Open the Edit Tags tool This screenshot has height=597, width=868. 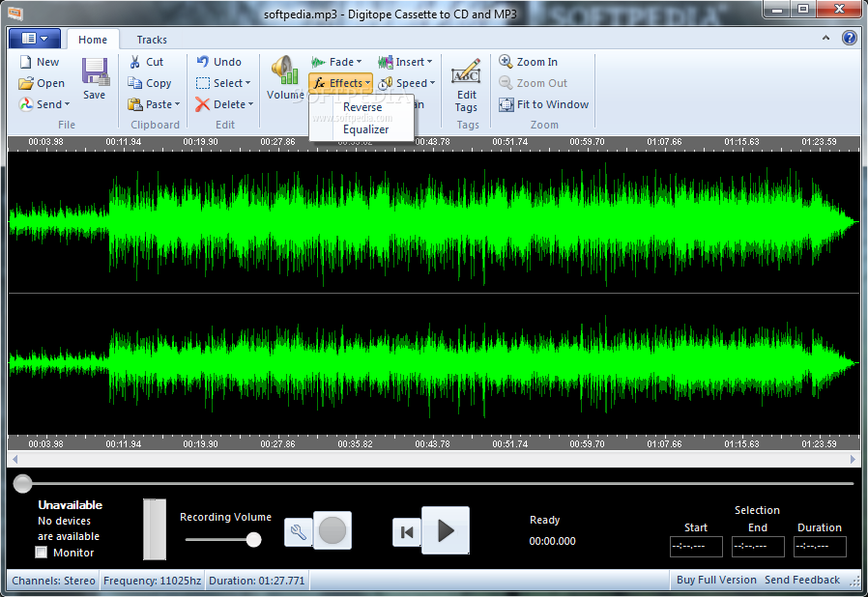(466, 84)
